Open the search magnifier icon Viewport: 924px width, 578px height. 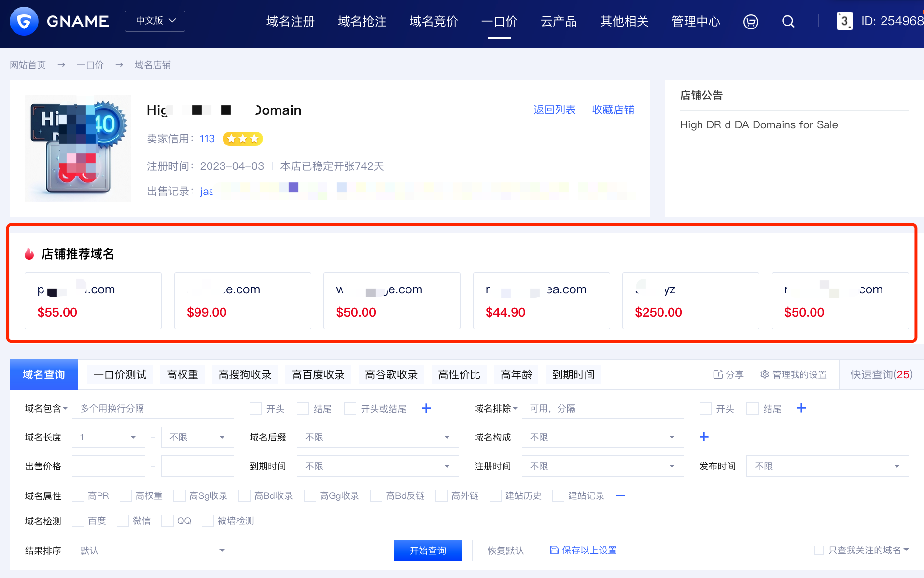coord(788,22)
